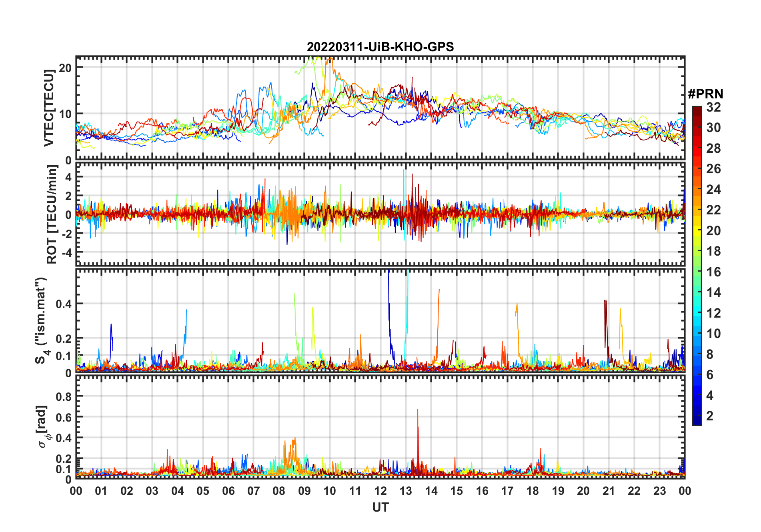
Task: Click x-axis tick label 01
Action: 101,491
